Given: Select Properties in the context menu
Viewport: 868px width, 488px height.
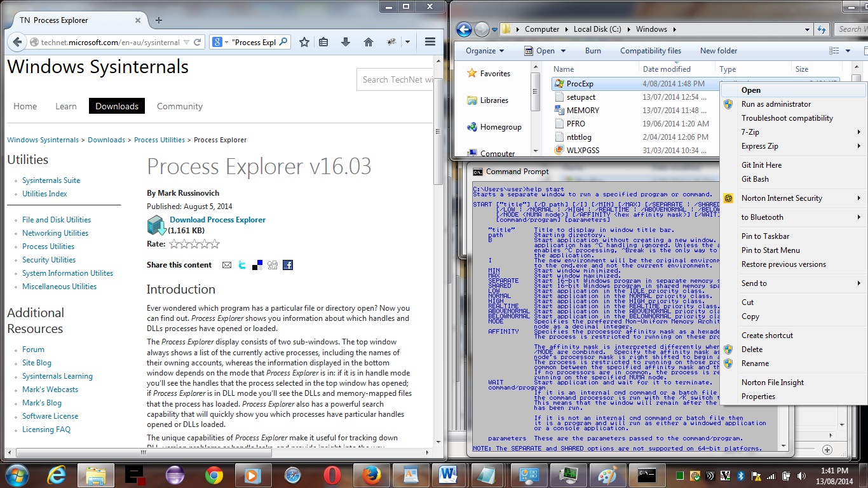Looking at the screenshot, I should [758, 396].
